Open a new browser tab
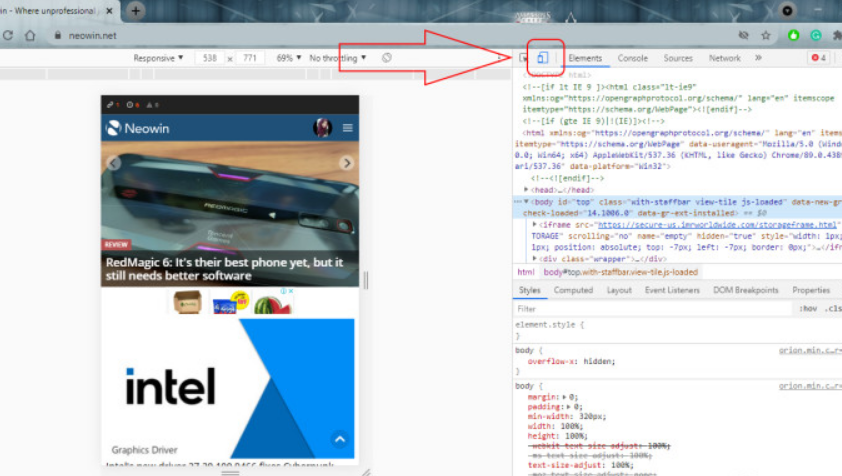Image resolution: width=842 pixels, height=476 pixels. point(135,11)
